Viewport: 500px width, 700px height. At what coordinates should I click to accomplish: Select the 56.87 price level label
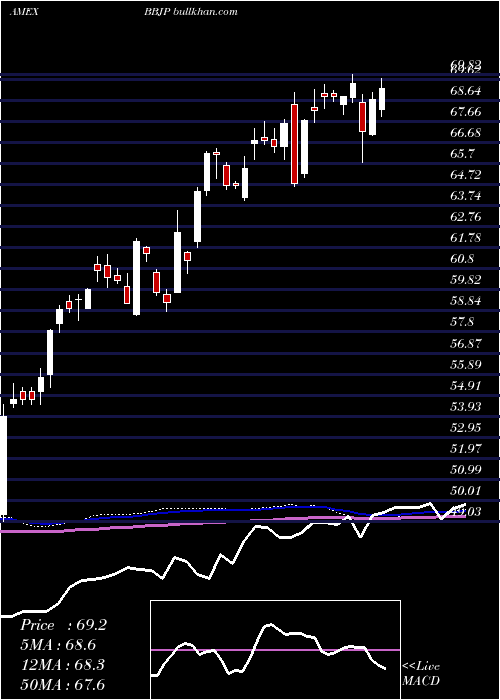coord(466,344)
